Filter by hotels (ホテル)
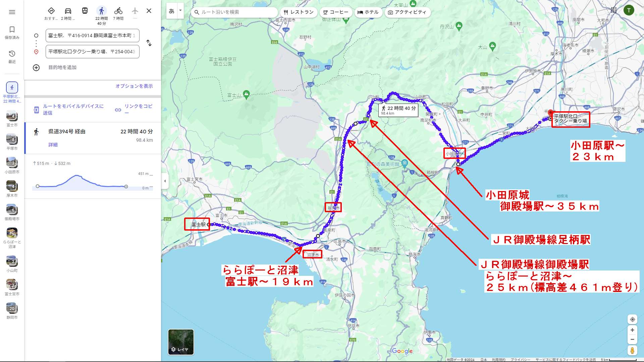 pyautogui.click(x=368, y=12)
